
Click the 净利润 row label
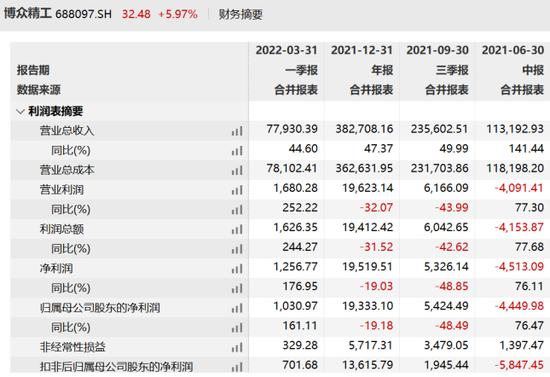56,268
